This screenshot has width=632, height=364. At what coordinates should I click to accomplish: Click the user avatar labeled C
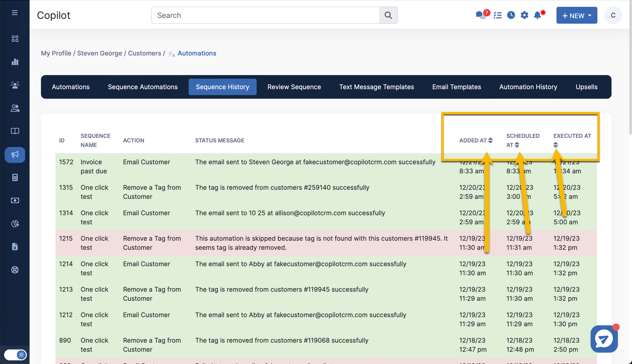(x=613, y=15)
